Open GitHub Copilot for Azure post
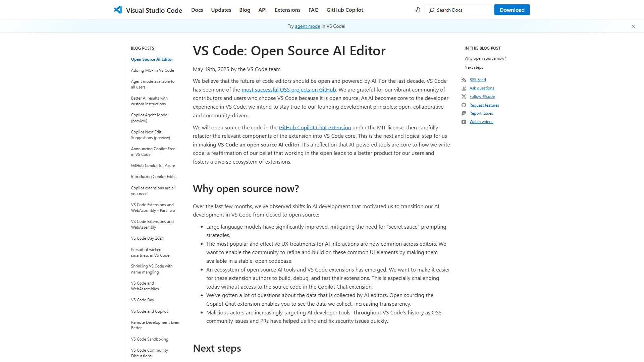This screenshot has width=644, height=362. coord(153,166)
